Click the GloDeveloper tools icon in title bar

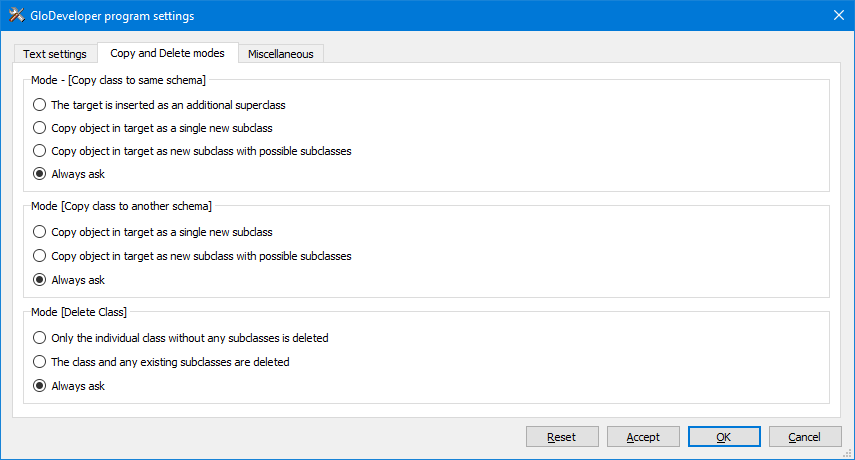[x=16, y=15]
